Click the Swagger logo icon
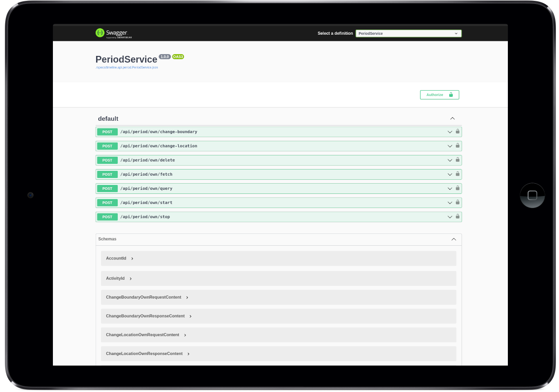Viewport: 559px width, 392px height. [x=100, y=33]
